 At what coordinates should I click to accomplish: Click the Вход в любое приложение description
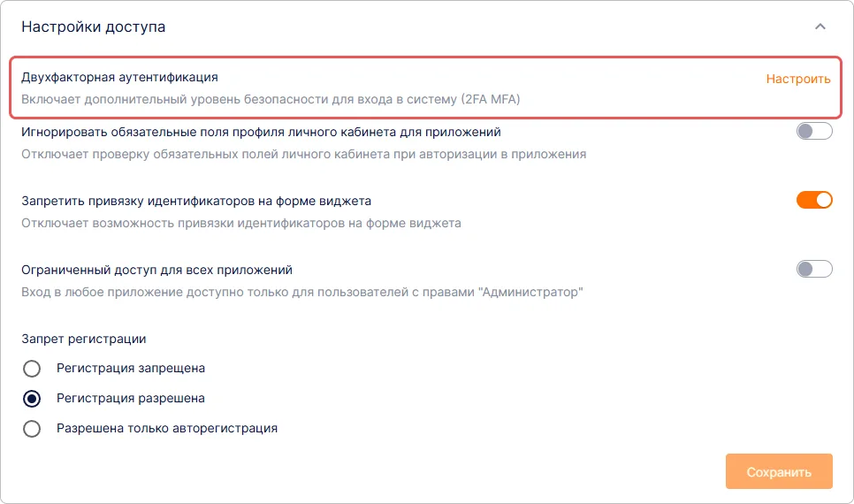(x=301, y=292)
